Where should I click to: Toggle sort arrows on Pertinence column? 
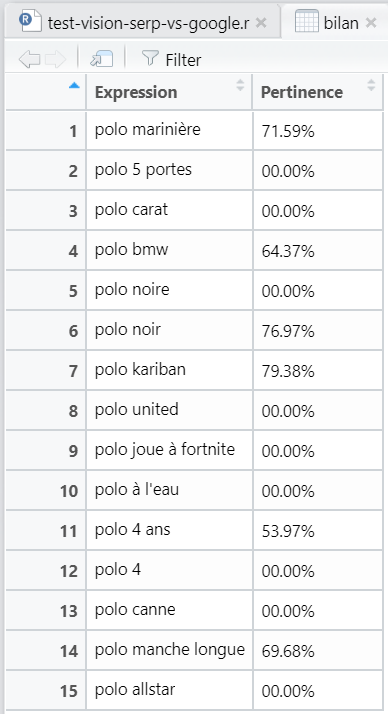371,85
